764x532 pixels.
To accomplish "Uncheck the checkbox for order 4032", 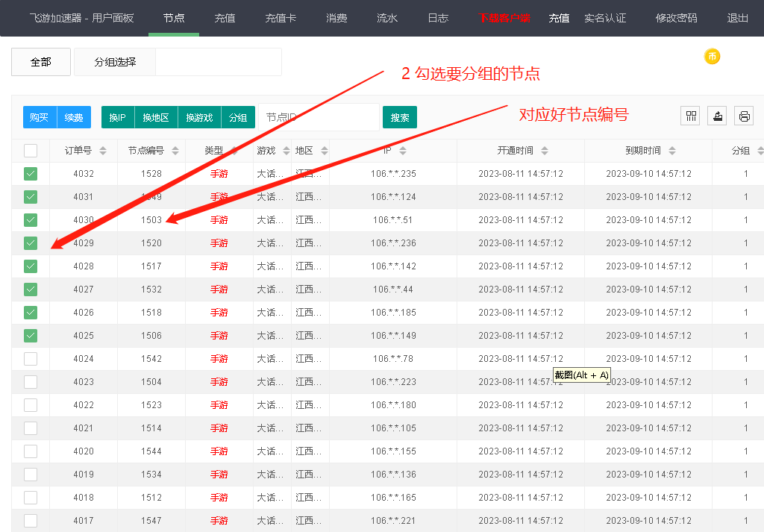I will (x=31, y=173).
